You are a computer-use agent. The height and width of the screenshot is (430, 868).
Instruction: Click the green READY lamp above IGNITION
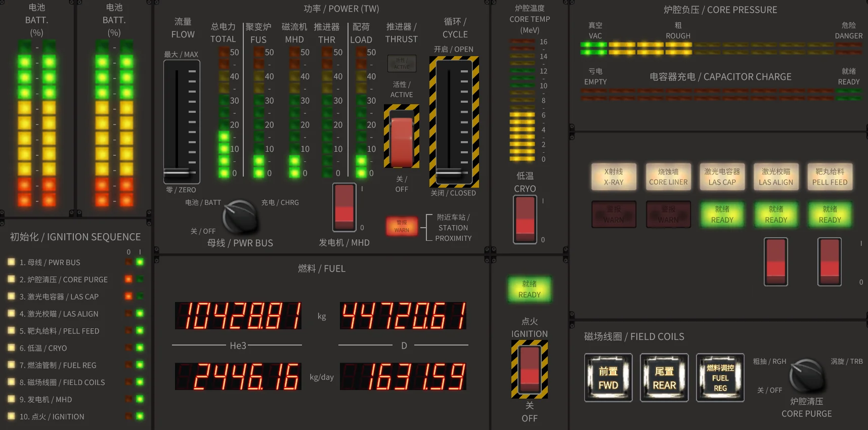(530, 289)
